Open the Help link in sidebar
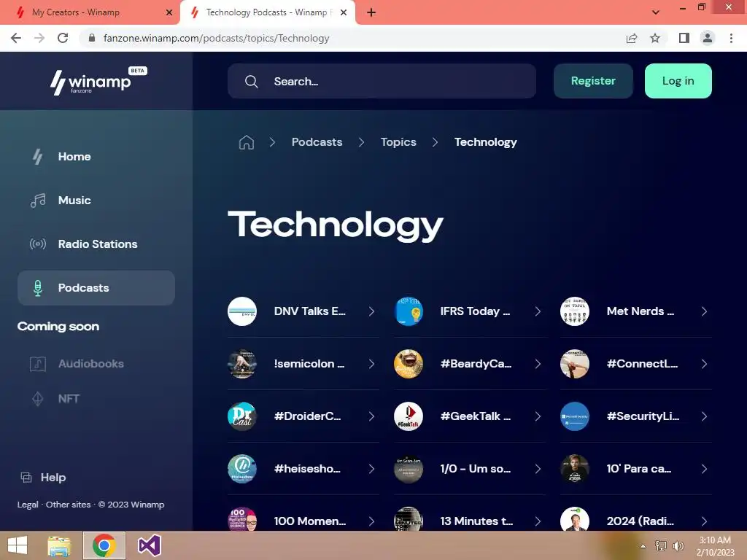The image size is (747, 560). pyautogui.click(x=53, y=477)
